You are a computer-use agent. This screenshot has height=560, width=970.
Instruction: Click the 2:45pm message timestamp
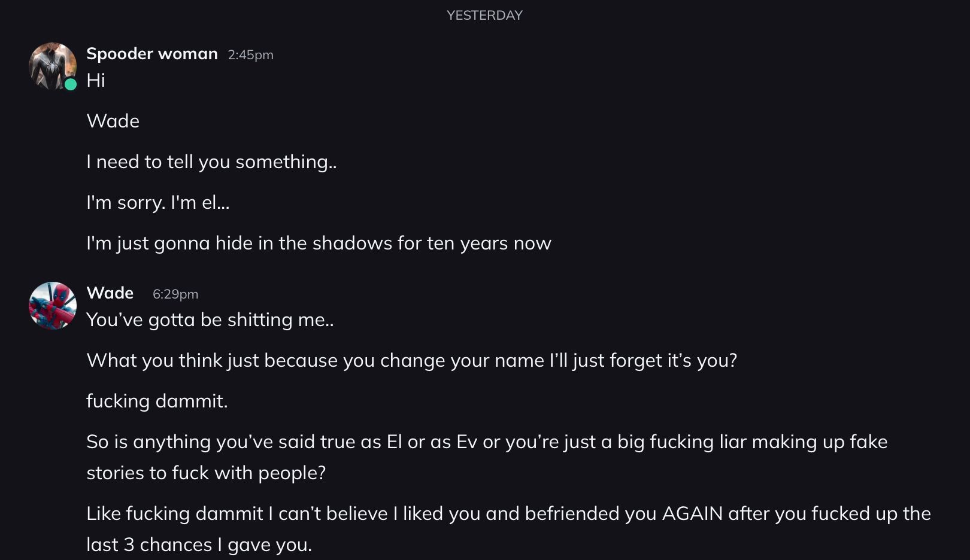tap(250, 55)
